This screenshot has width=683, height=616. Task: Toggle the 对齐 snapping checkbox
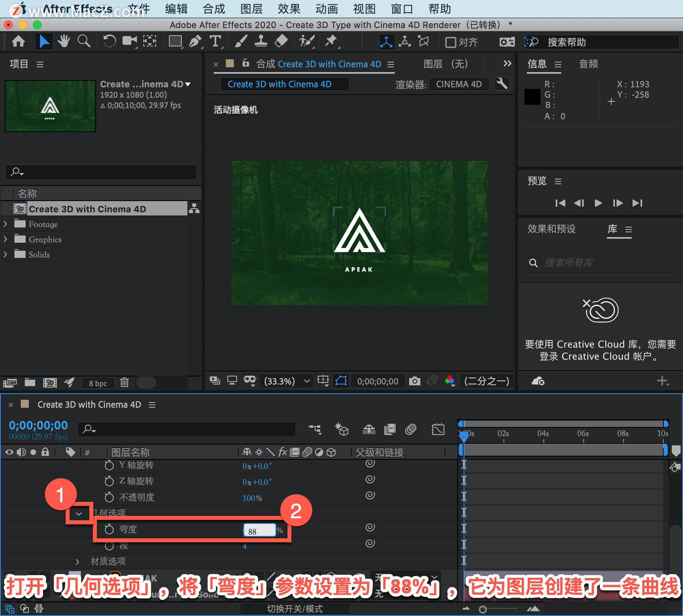[x=451, y=42]
